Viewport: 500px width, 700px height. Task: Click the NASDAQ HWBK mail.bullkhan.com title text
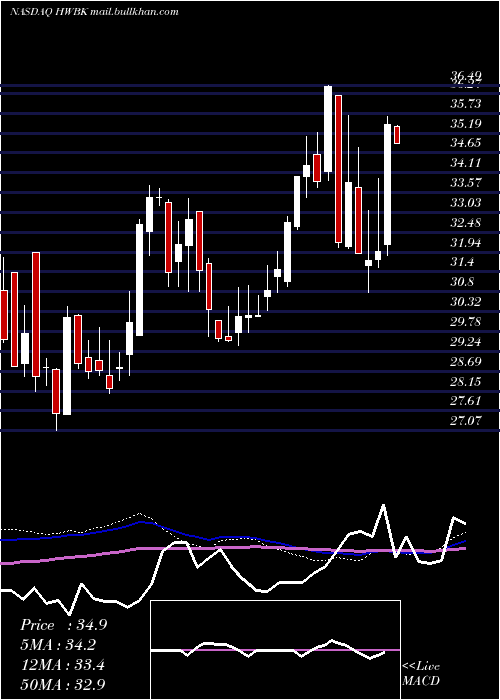[94, 12]
